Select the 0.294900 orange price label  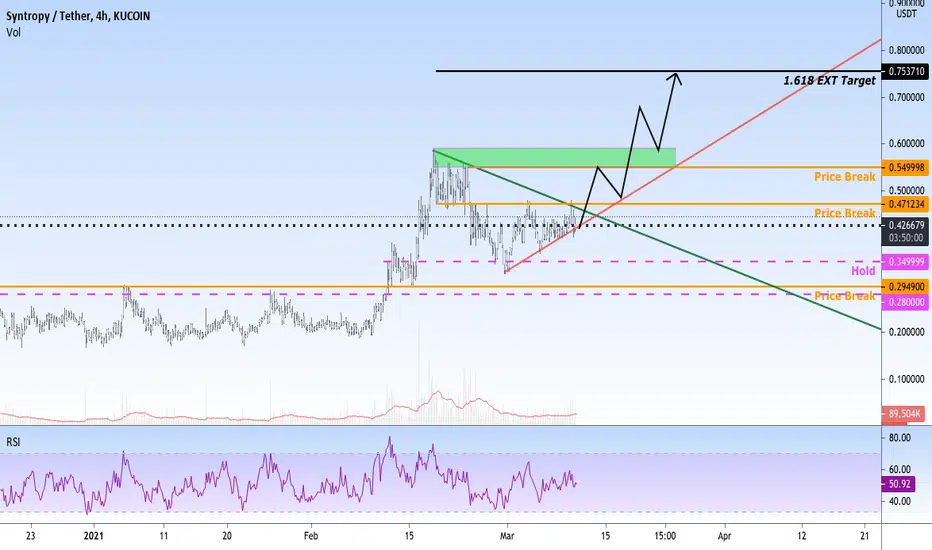(x=905, y=287)
